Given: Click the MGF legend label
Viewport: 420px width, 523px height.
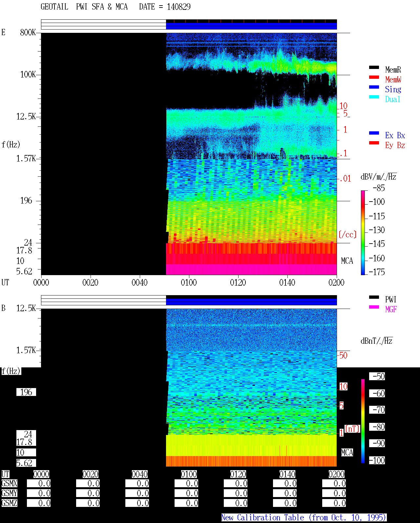Looking at the screenshot, I should (x=391, y=309).
